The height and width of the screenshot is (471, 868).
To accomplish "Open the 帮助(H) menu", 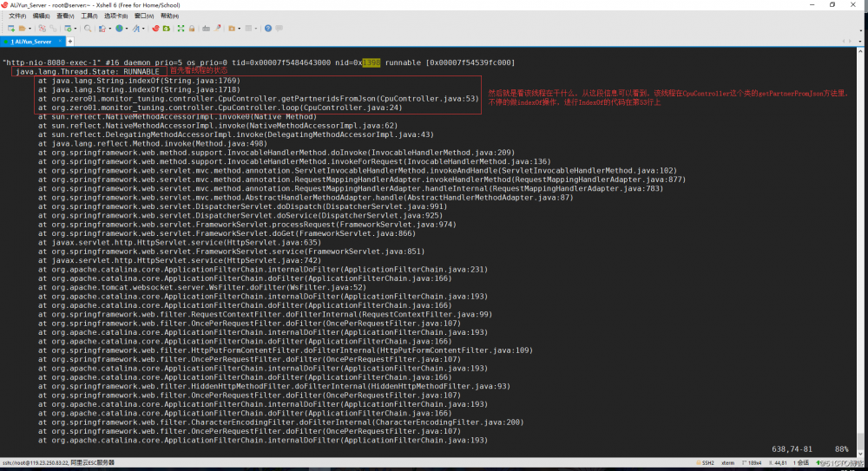I will click(169, 16).
